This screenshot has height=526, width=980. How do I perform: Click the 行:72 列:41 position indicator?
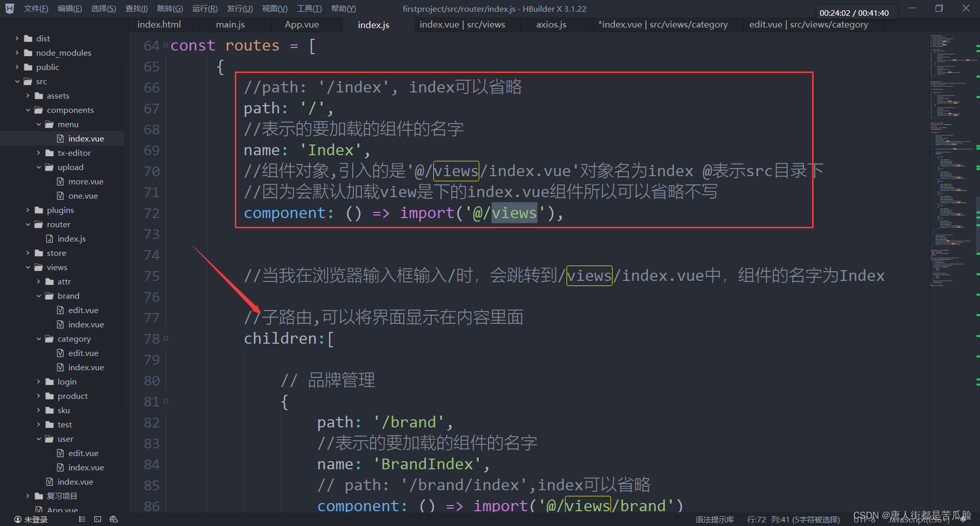tap(793, 519)
